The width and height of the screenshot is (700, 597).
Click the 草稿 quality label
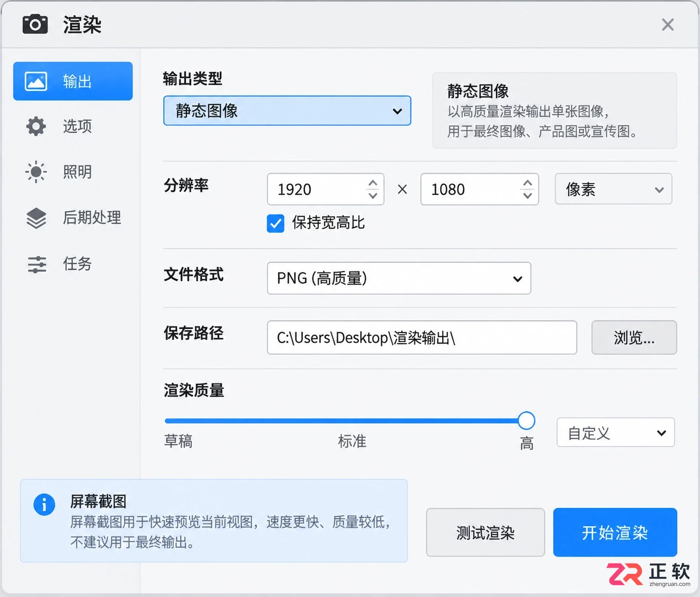[x=178, y=441]
